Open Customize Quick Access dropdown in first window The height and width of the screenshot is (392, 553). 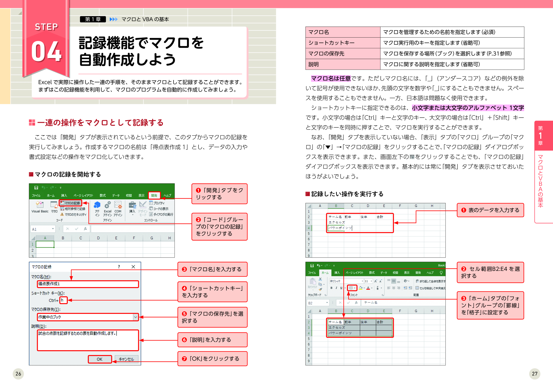pyautogui.click(x=61, y=188)
